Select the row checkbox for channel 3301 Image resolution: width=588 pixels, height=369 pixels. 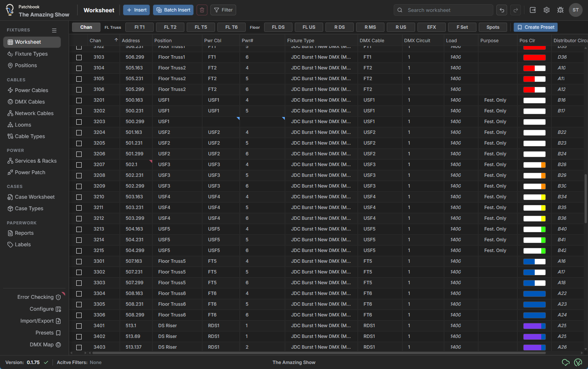[x=79, y=261]
